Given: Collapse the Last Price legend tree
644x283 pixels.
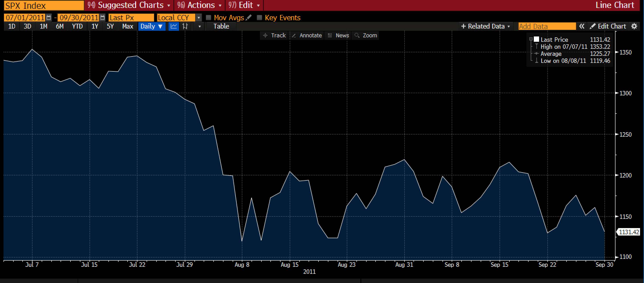Looking at the screenshot, I should pos(531,39).
